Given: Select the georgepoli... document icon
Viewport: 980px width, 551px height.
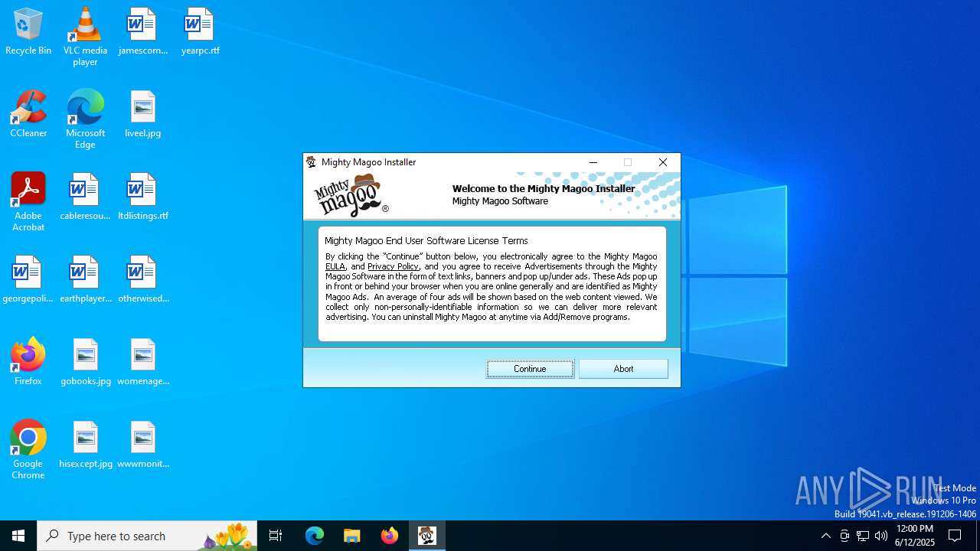Looking at the screenshot, I should (x=28, y=279).
